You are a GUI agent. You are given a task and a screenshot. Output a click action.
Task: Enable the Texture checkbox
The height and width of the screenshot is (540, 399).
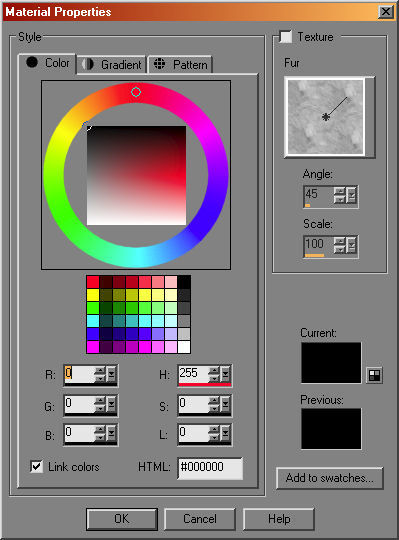coord(286,37)
